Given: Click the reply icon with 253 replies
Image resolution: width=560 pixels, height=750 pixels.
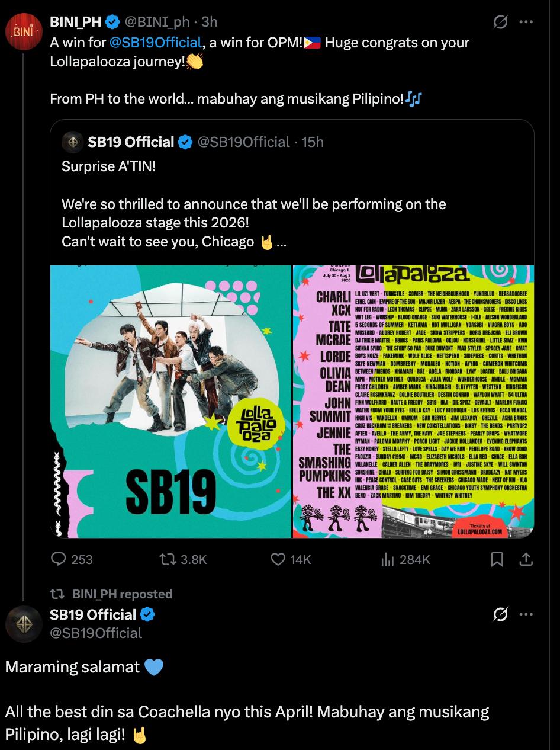Looking at the screenshot, I should (59, 559).
